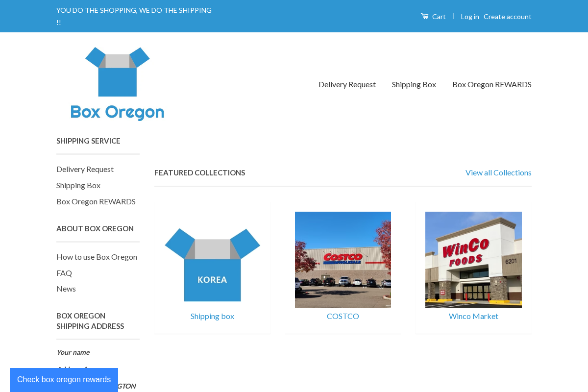Click the Box Oregon logo
Screen dimensions: 588x392
tap(117, 83)
